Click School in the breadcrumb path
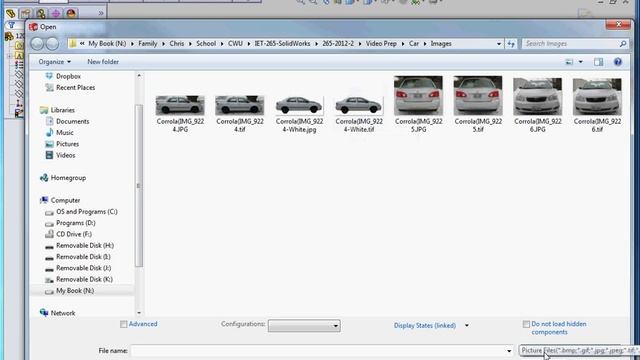 (x=206, y=44)
